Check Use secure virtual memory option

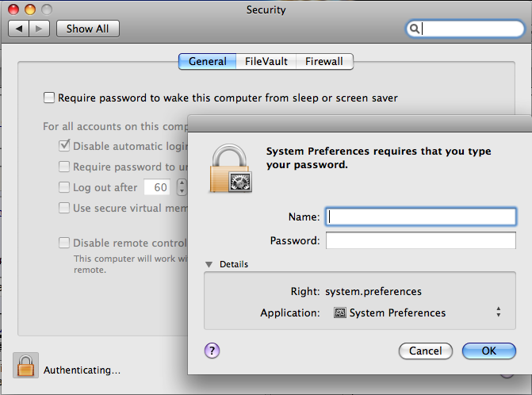point(65,208)
